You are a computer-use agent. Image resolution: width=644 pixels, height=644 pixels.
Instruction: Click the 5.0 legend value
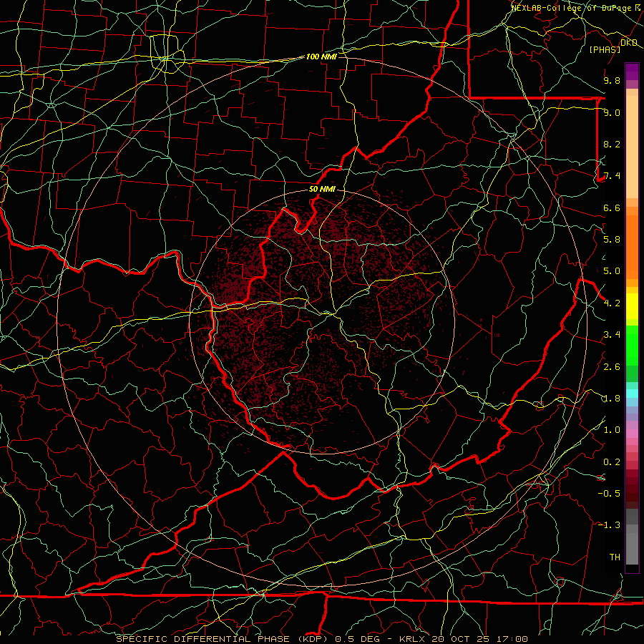(612, 271)
